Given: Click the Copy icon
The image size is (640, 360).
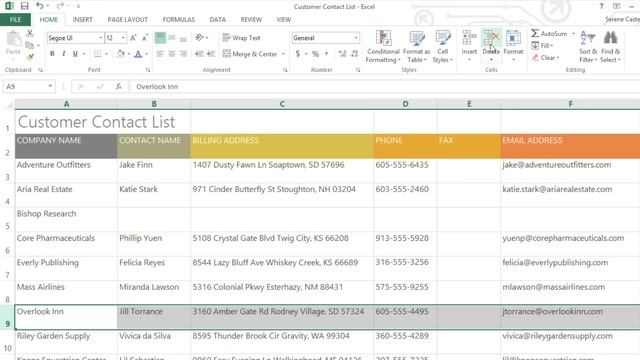Looking at the screenshot, I should (x=29, y=45).
